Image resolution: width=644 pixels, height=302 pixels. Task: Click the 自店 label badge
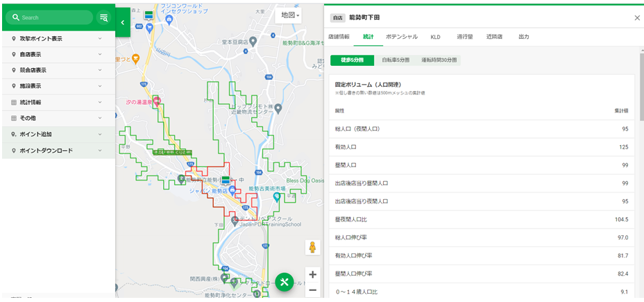[x=337, y=17]
